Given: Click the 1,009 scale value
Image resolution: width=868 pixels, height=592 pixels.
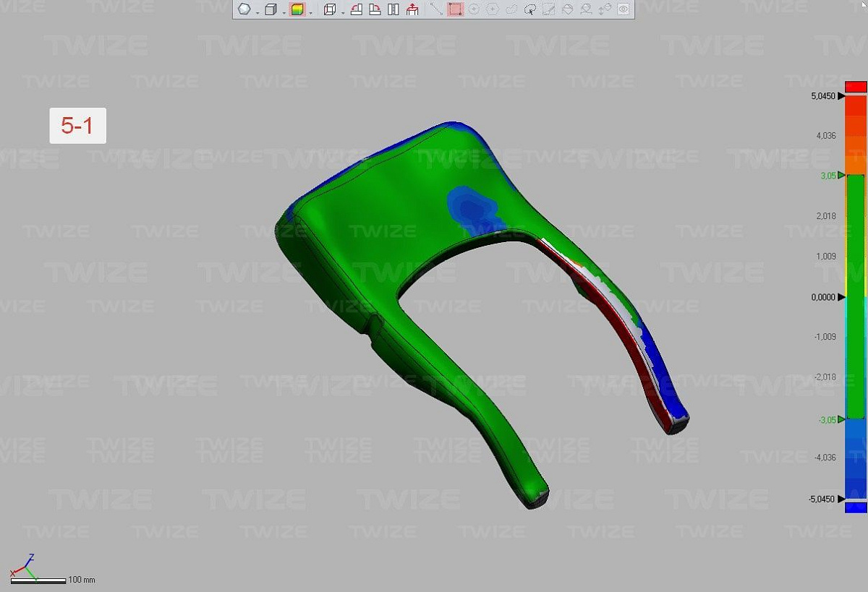Looking at the screenshot, I should point(825,257).
